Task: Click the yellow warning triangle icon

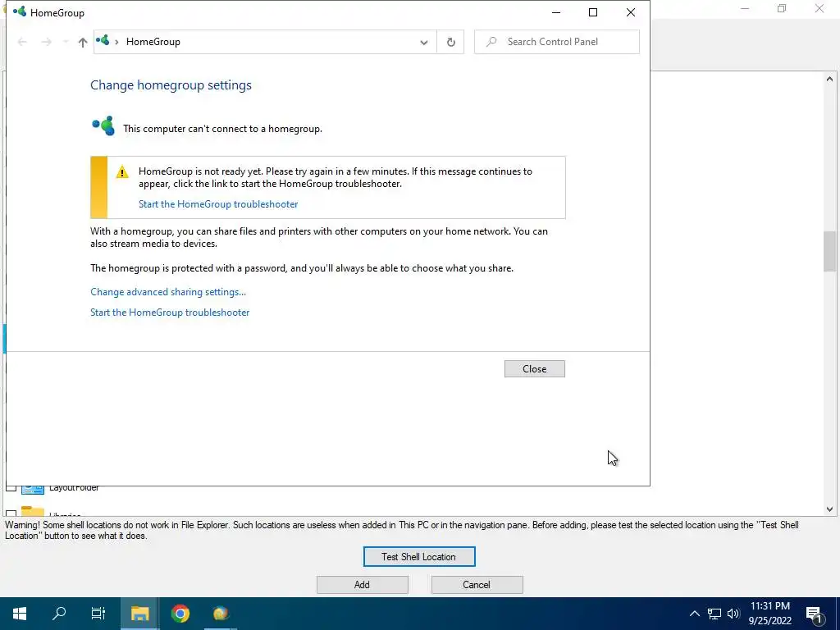Action: pos(122,172)
